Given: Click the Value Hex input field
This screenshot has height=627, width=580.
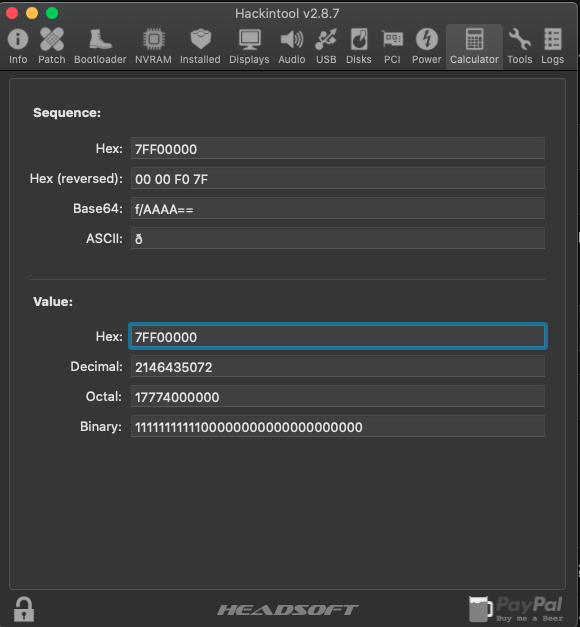Looking at the screenshot, I should [x=338, y=336].
